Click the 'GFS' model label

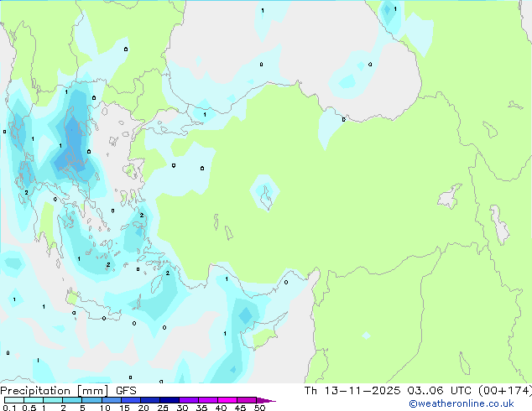(x=126, y=391)
